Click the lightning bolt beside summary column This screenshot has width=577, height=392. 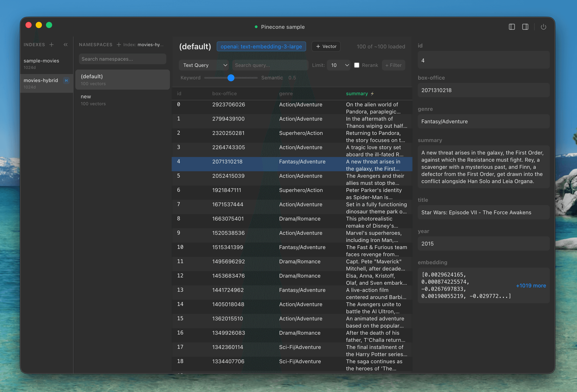pos(372,94)
